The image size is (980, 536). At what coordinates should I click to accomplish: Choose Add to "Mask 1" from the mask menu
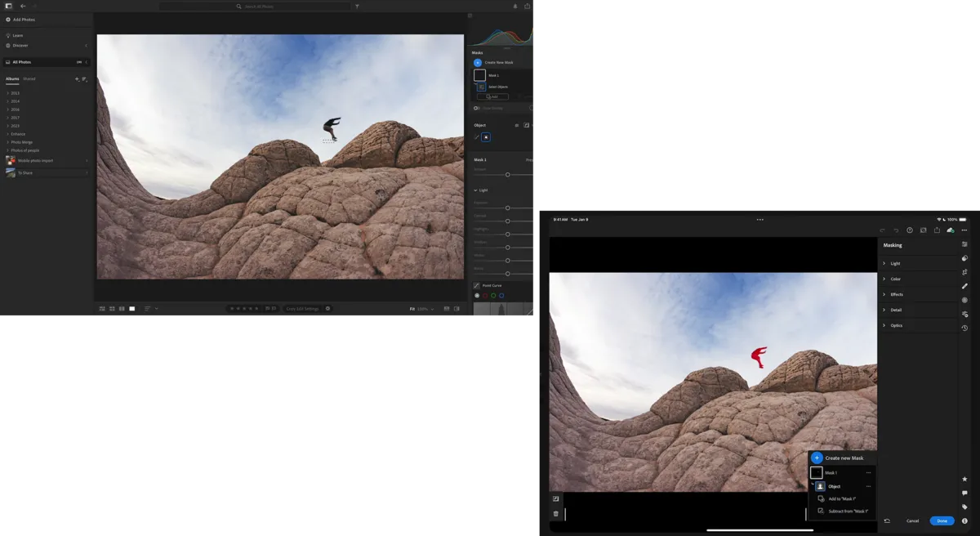[842, 499]
